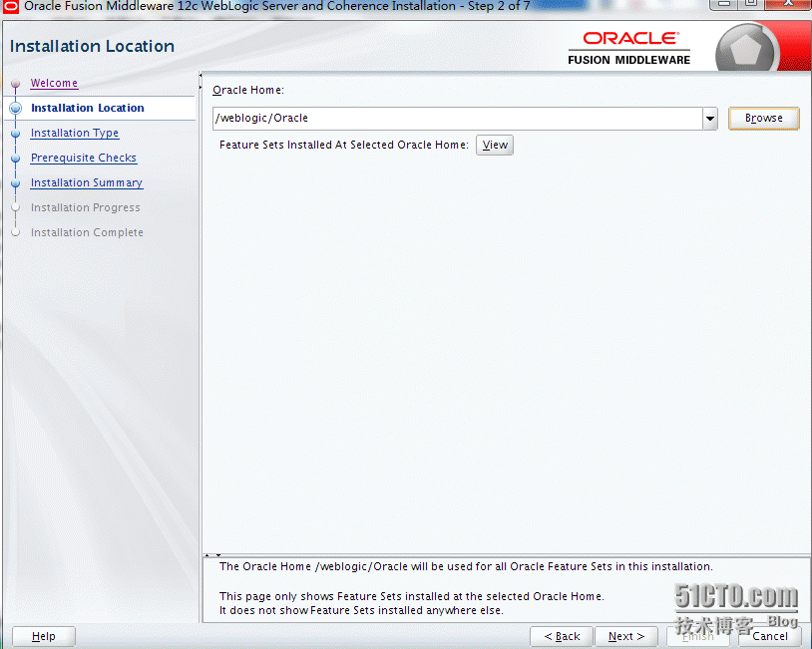Click message 'The Oracle Home /weblogic/Oracle will be used'

pos(466,566)
